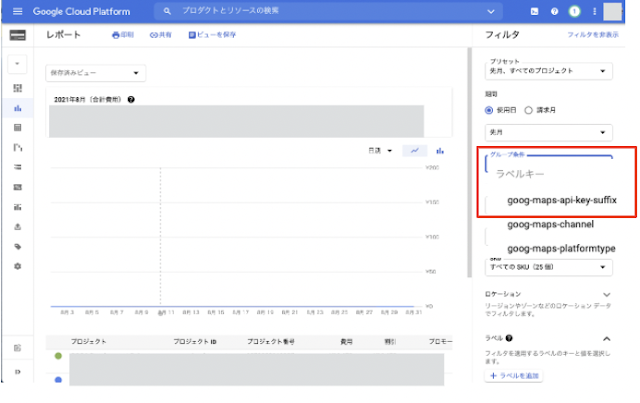Image resolution: width=640 pixels, height=403 pixels.
Task: Click the vertical scrollbar of the report area
Action: (469, 163)
